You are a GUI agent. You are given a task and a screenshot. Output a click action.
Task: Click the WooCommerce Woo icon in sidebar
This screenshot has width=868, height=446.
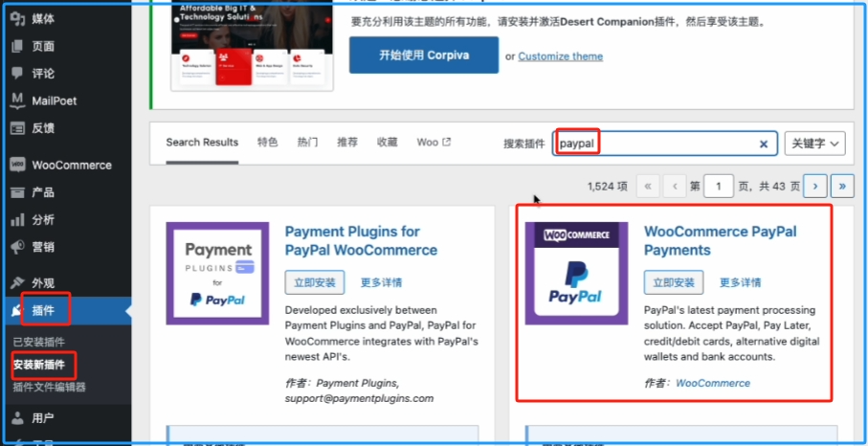[x=18, y=165]
